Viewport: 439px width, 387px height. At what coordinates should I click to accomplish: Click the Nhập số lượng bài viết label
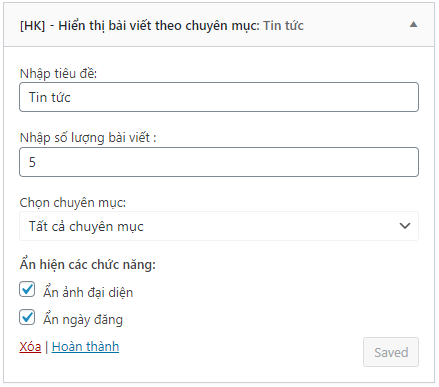pyautogui.click(x=88, y=138)
